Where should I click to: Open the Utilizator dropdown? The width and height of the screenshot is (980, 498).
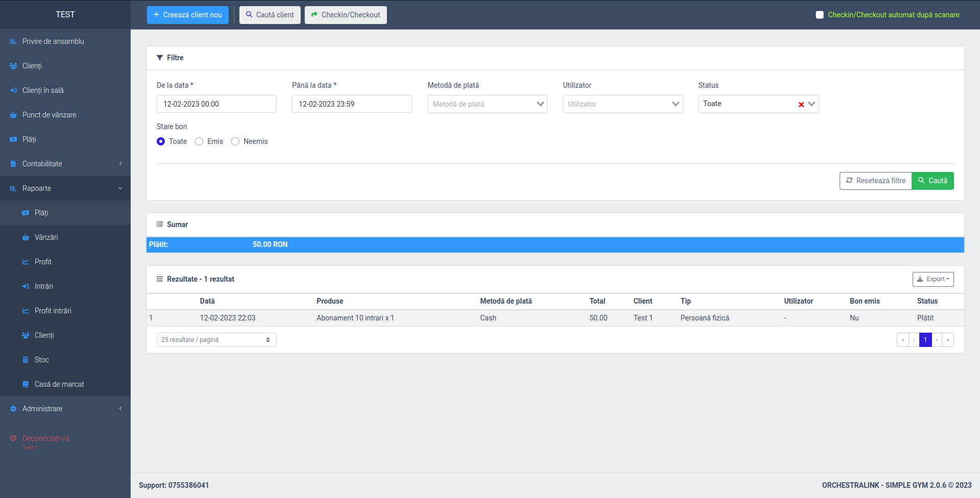(622, 104)
